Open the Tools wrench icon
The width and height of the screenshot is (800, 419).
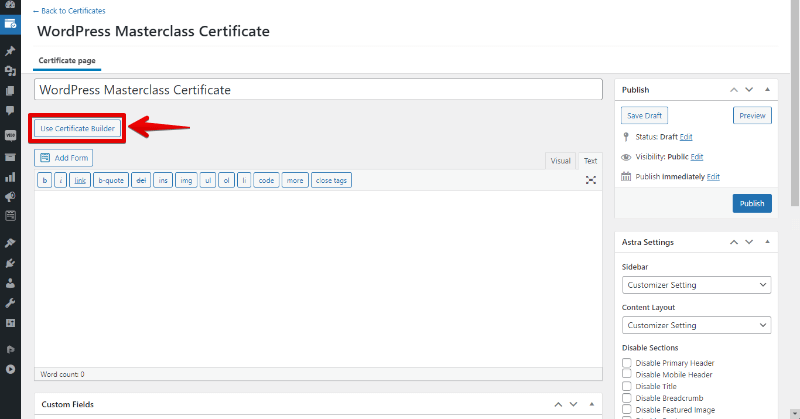10,303
